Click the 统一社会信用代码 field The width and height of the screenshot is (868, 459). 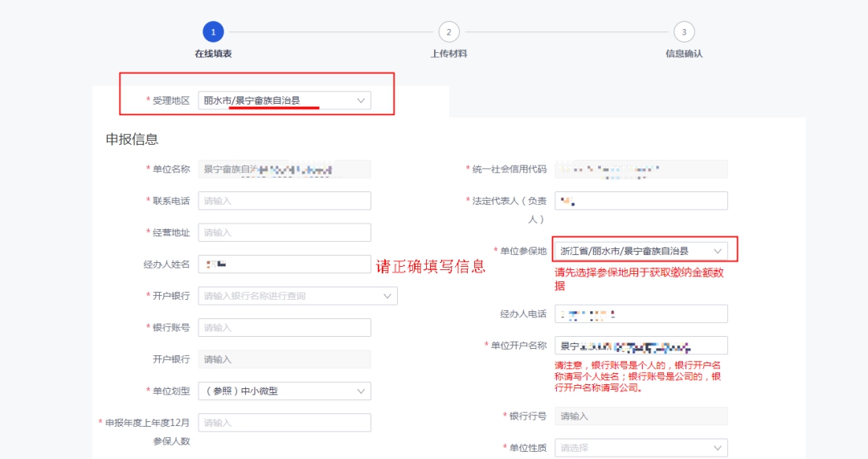click(641, 170)
